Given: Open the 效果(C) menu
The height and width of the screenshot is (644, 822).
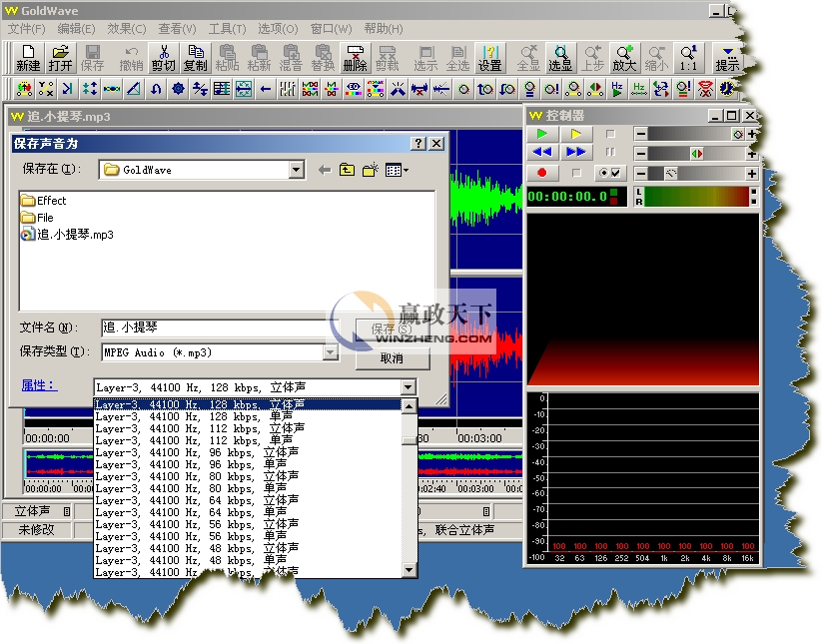Looking at the screenshot, I should pos(126,29).
